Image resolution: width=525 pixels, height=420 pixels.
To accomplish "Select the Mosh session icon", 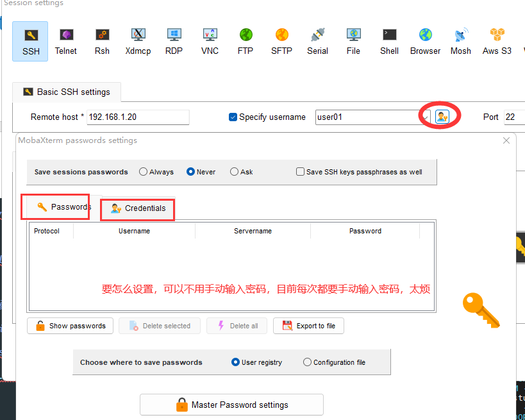I will click(461, 42).
